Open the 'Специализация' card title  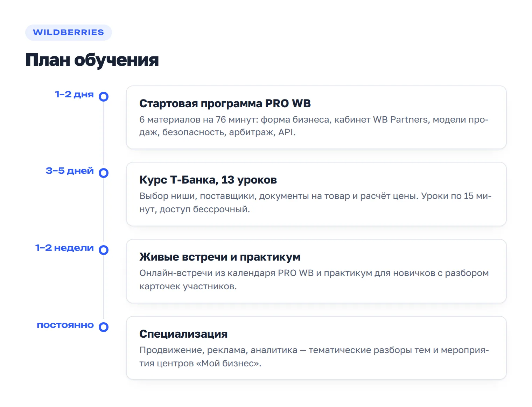tap(183, 334)
